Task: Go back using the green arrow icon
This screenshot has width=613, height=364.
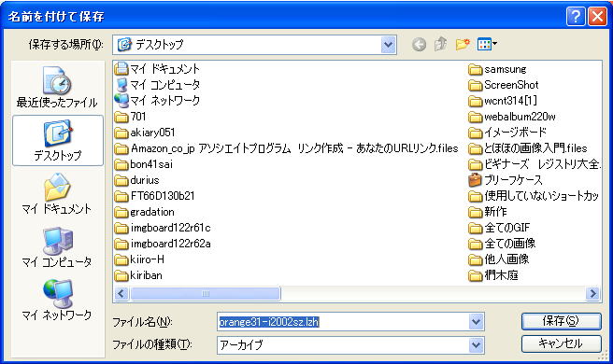Action: pos(419,45)
